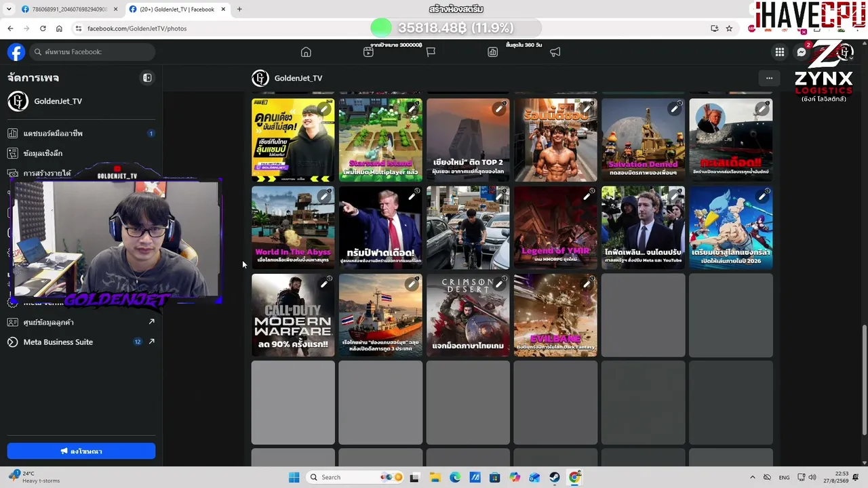Viewport: 868px width, 488px height.
Task: Open the bar chart dashboard icon in top navigation
Action: tap(493, 52)
